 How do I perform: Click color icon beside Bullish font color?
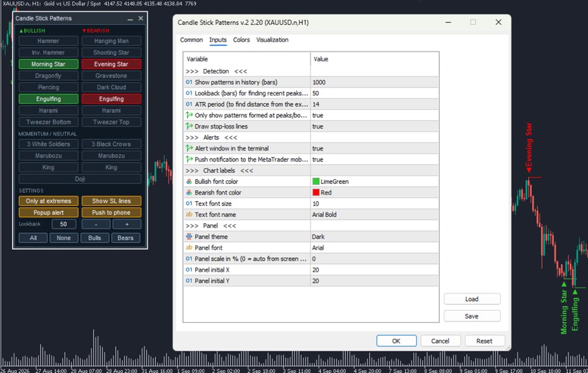pos(189,182)
